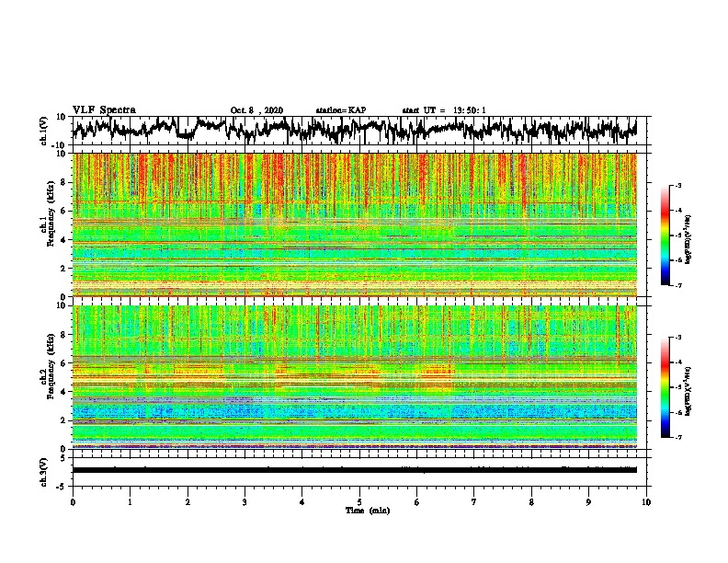Viewport: 728px width, 563px height.
Task: Click the date text "Oct. 8, 2020"
Action: pyautogui.click(x=256, y=110)
